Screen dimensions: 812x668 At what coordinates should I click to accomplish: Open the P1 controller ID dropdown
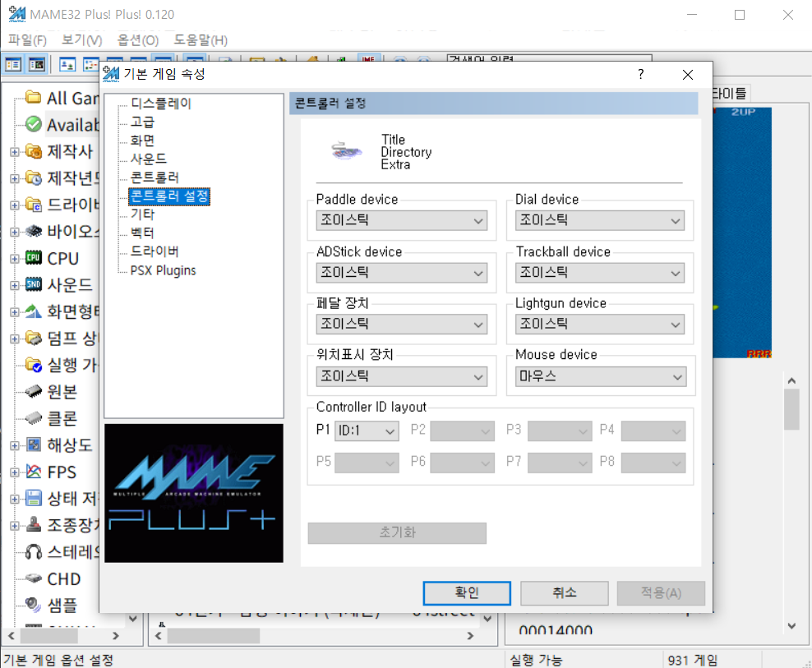click(x=367, y=431)
